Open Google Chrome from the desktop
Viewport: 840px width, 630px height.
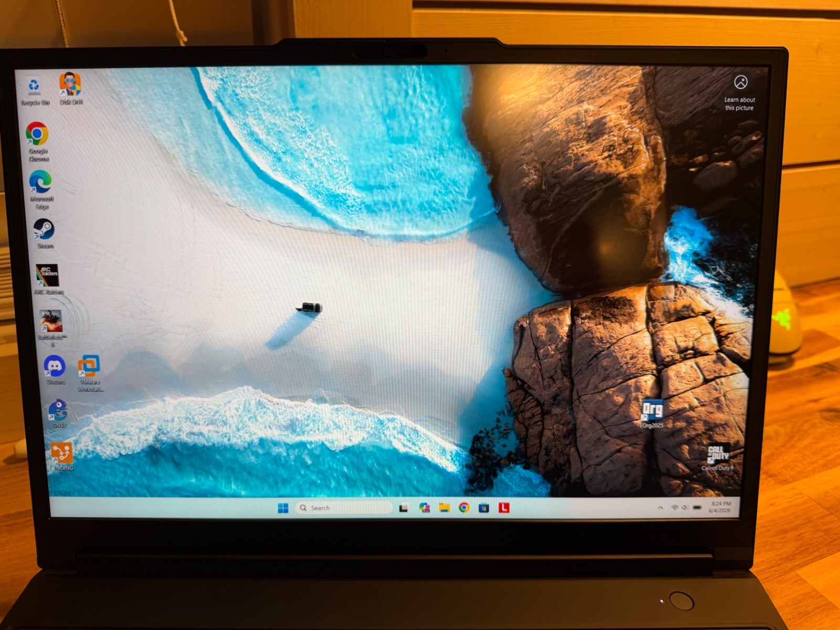[38, 141]
